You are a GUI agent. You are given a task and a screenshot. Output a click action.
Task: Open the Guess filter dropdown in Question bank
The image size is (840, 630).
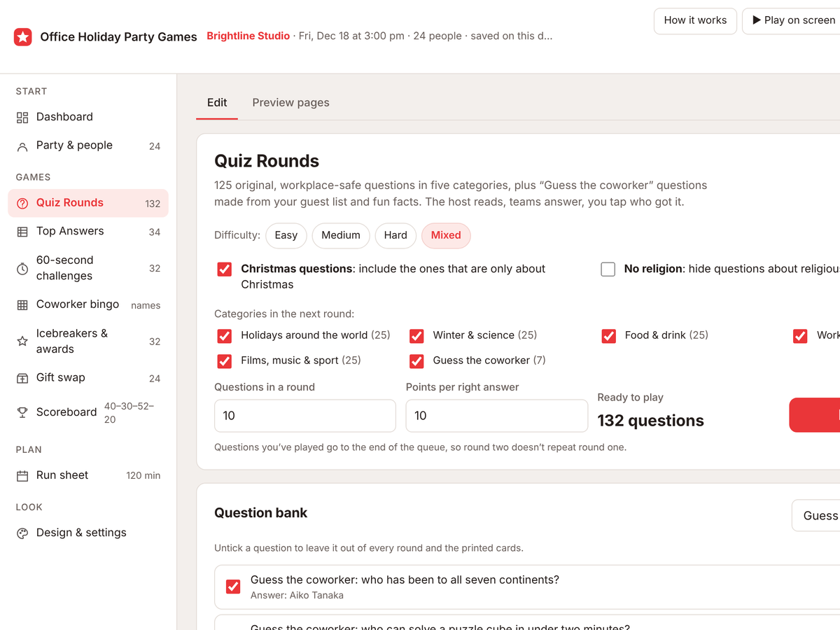coord(815,515)
